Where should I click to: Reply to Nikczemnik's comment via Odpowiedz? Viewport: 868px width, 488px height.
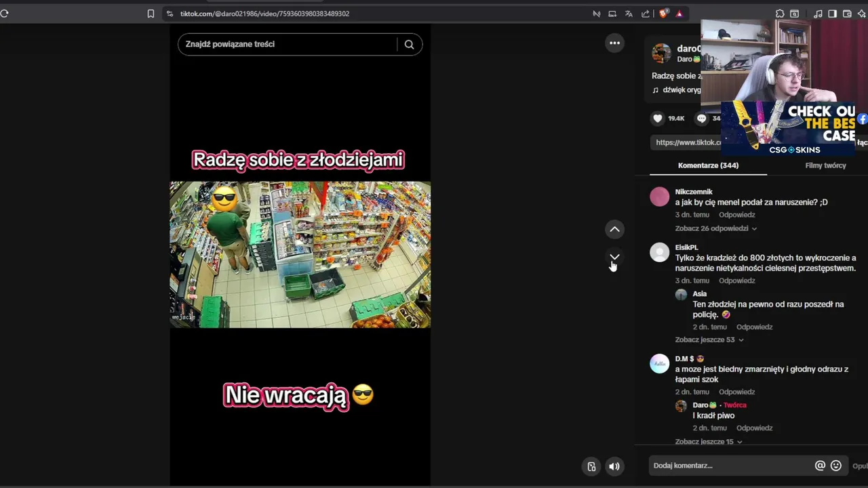[x=736, y=215]
